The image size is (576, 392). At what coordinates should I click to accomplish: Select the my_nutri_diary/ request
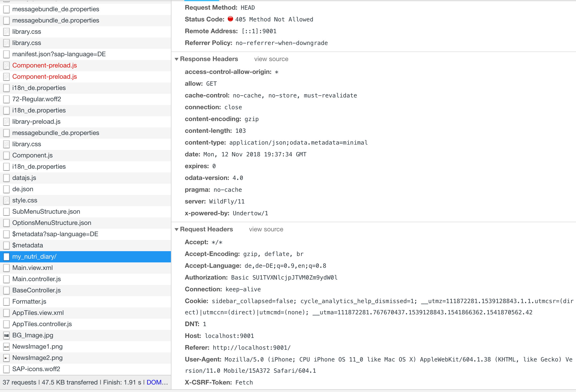coord(85,257)
